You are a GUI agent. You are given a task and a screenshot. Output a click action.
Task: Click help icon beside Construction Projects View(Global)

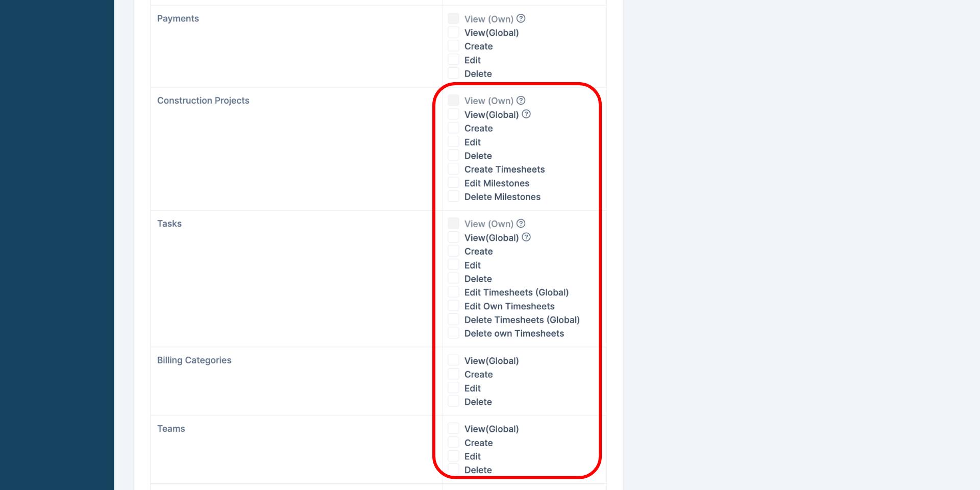click(x=526, y=114)
